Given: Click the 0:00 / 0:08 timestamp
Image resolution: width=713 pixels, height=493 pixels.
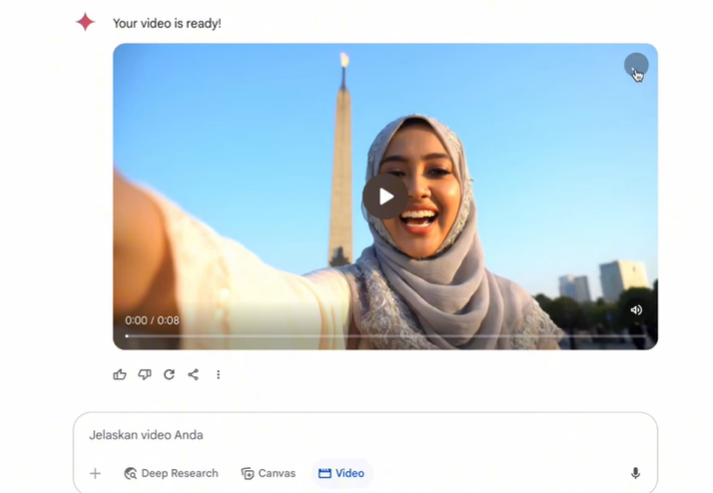Looking at the screenshot, I should point(152,321).
